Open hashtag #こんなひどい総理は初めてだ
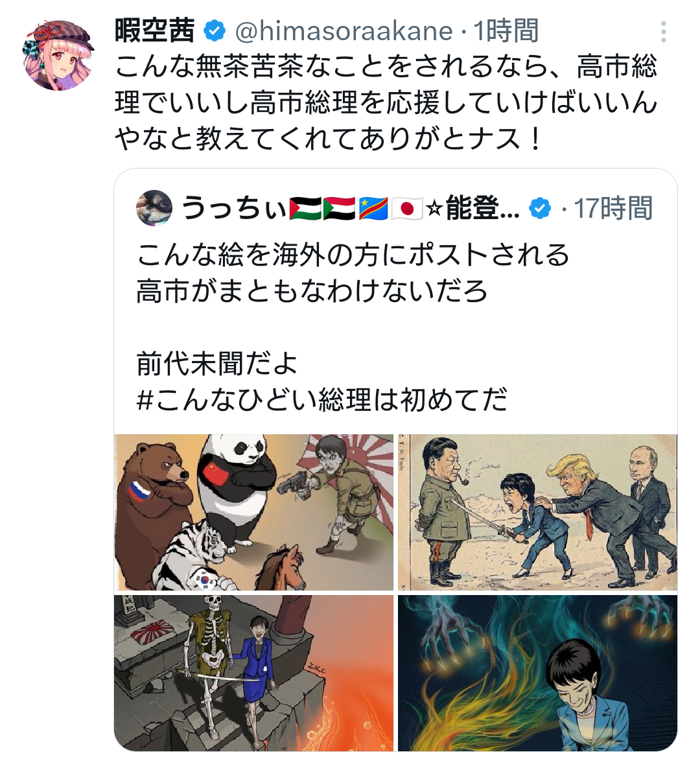 [x=322, y=399]
